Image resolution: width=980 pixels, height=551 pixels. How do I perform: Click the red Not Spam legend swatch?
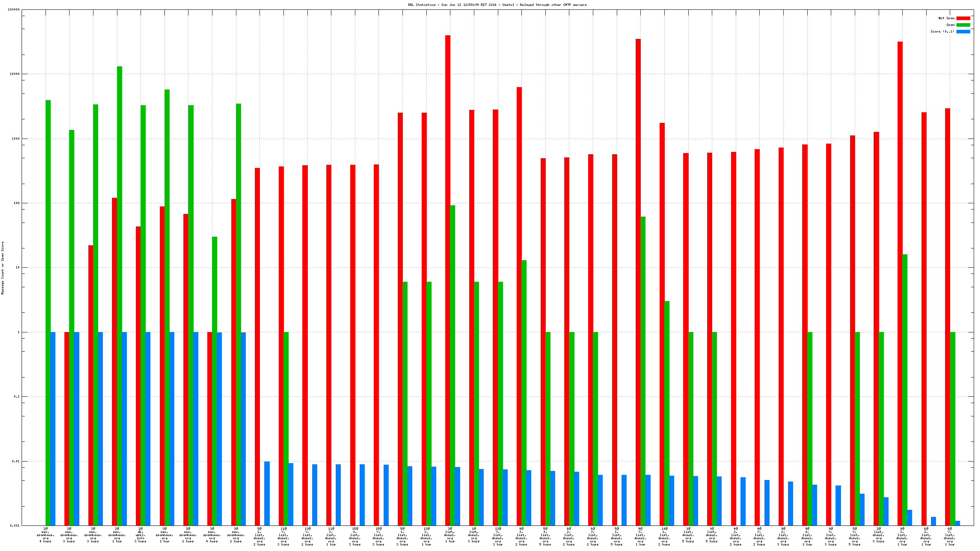coord(963,18)
